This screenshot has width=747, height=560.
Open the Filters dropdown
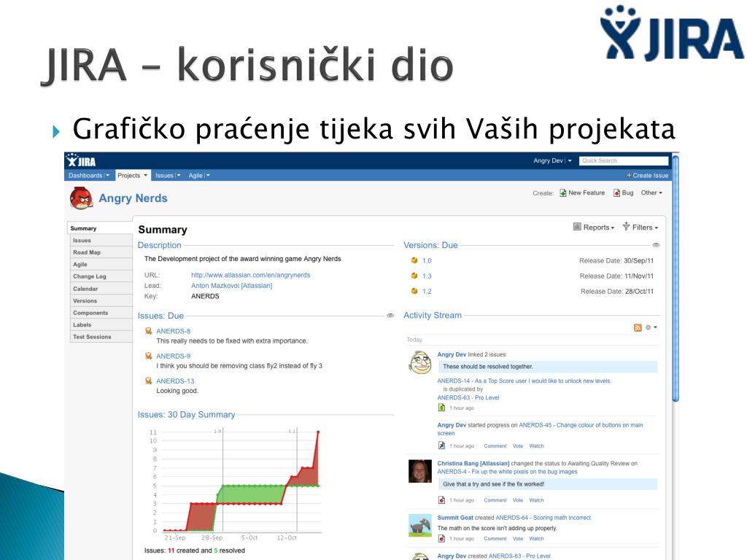[x=640, y=227]
